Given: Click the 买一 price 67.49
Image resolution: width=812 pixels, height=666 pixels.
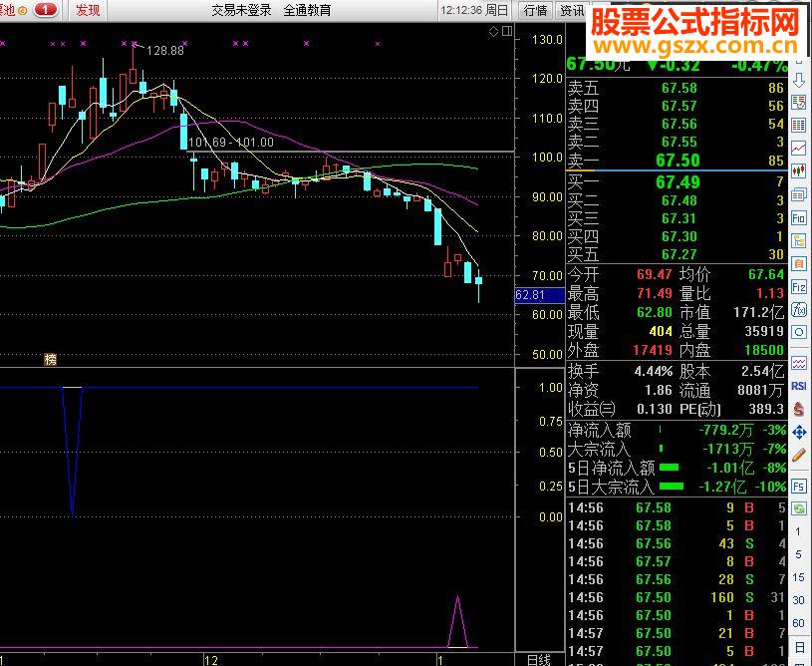Looking at the screenshot, I should click(677, 181).
